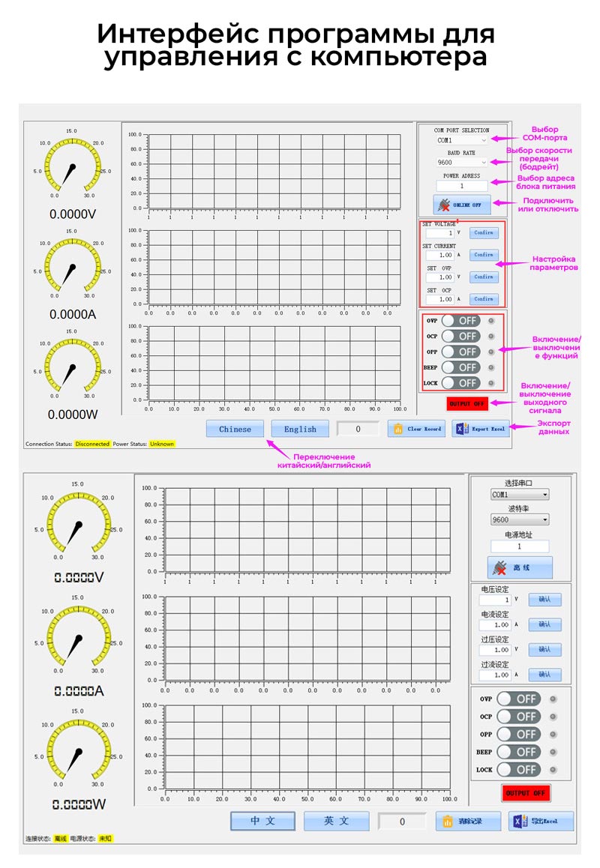Click the trash icon on 清除记录 button

pyautogui.click(x=447, y=822)
